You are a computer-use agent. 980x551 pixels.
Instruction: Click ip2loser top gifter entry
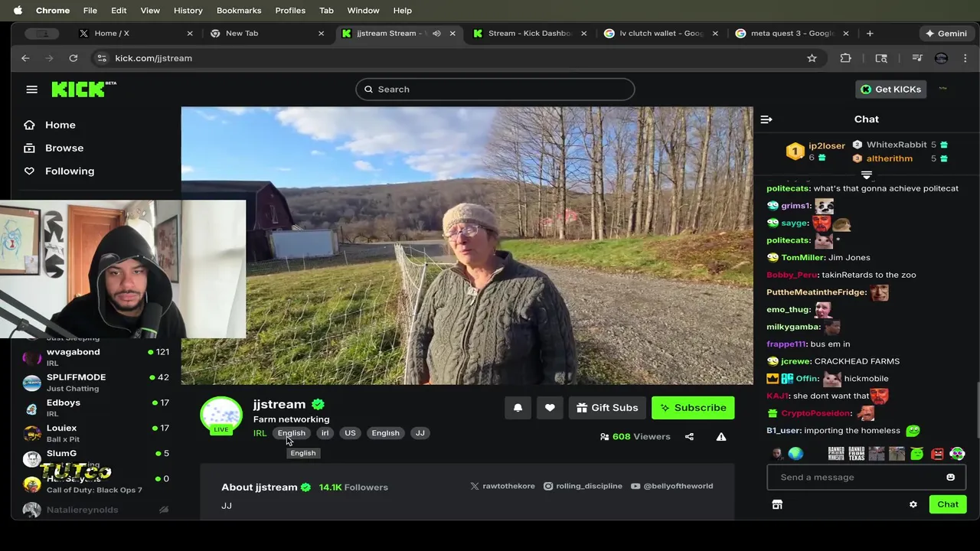(x=816, y=152)
